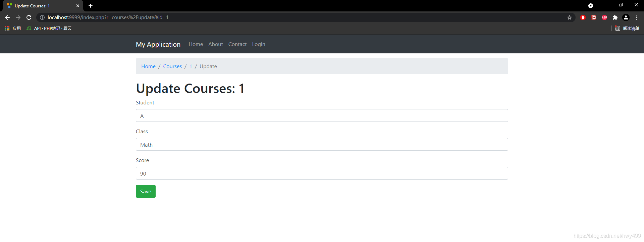Click the browser forward arrow
This screenshot has width=644, height=242.
pos(18,17)
